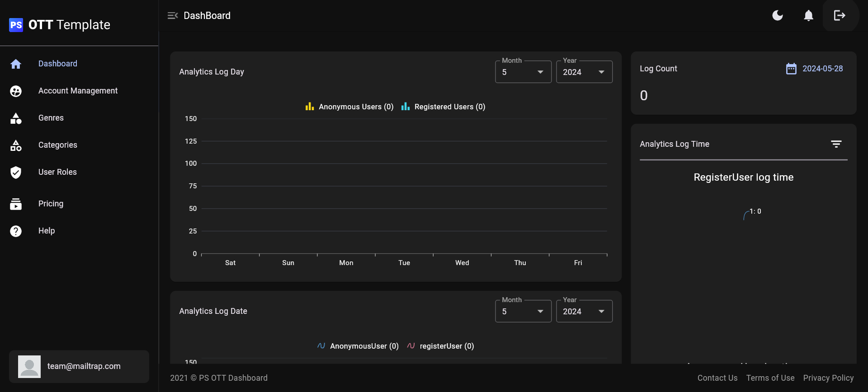Open Analytics Log Time filter
Viewport: 868px width, 392px height.
pos(836,144)
